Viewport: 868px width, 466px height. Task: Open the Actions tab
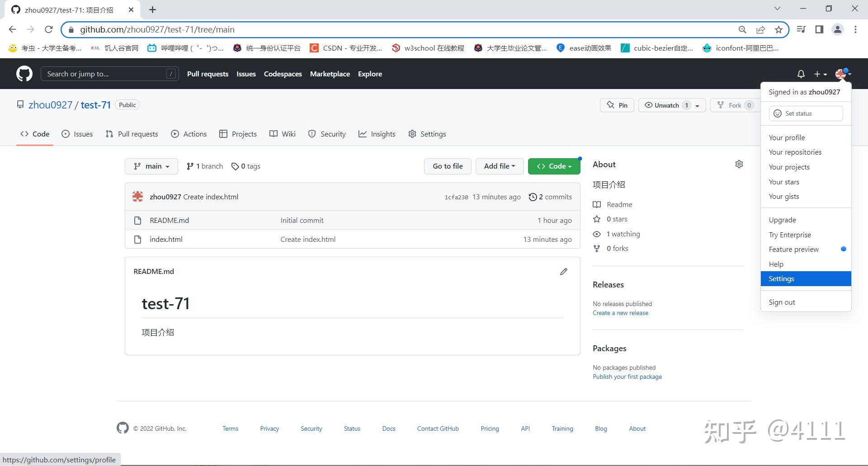[189, 134]
